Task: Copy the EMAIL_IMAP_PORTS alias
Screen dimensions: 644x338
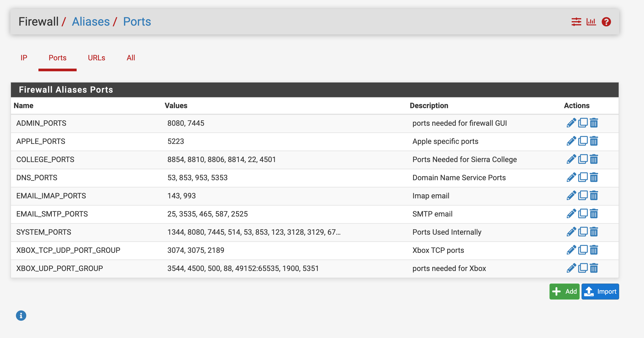Action: coord(583,196)
